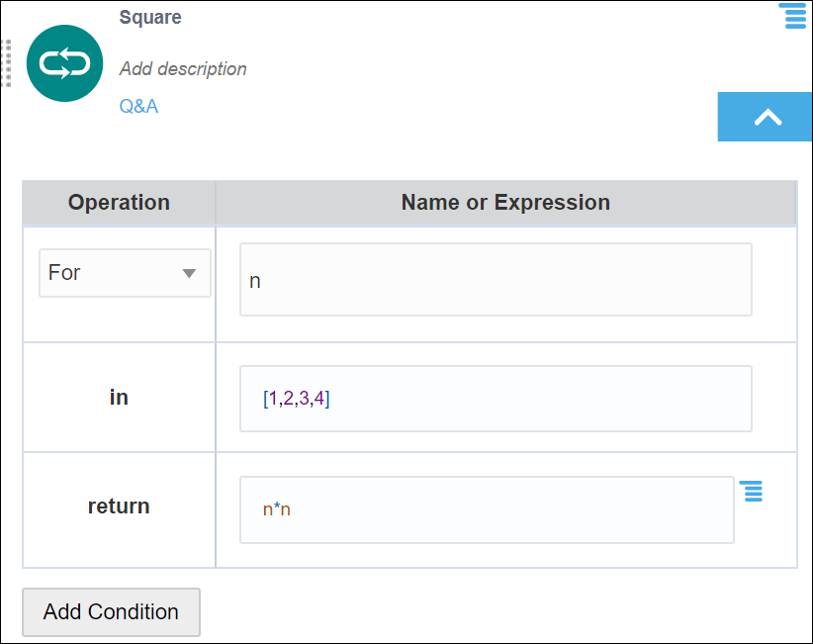This screenshot has height=644, width=813.
Task: Select the 'in' operation label cell
Action: coord(119,398)
